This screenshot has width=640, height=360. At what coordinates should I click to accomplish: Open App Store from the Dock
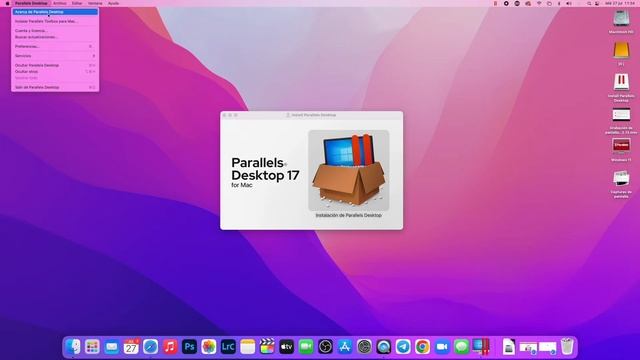(344, 347)
